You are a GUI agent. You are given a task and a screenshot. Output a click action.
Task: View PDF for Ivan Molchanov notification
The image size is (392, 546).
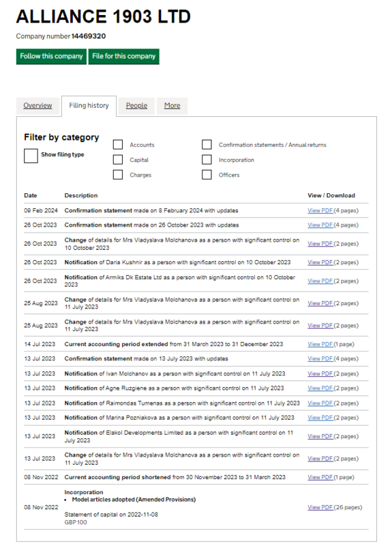coord(320,373)
